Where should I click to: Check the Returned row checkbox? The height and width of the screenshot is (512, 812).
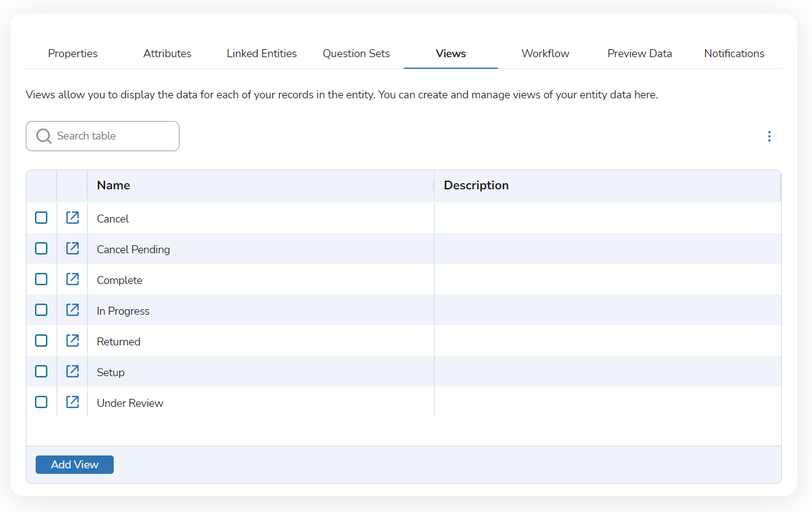pyautogui.click(x=41, y=341)
